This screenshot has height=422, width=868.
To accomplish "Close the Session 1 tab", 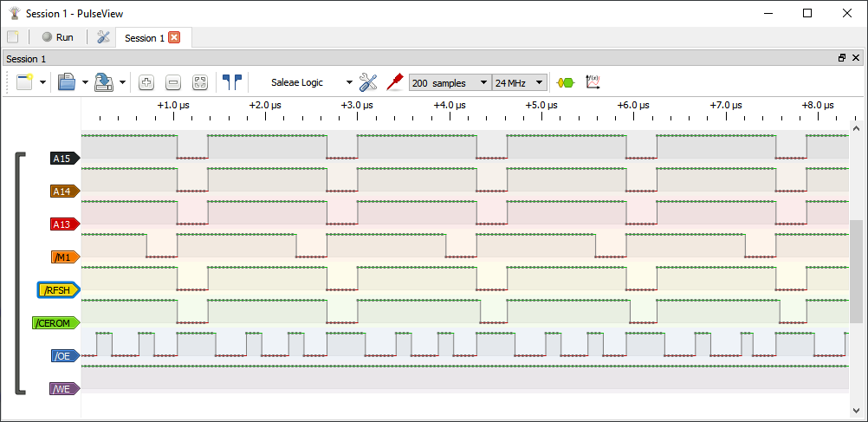I will point(174,37).
